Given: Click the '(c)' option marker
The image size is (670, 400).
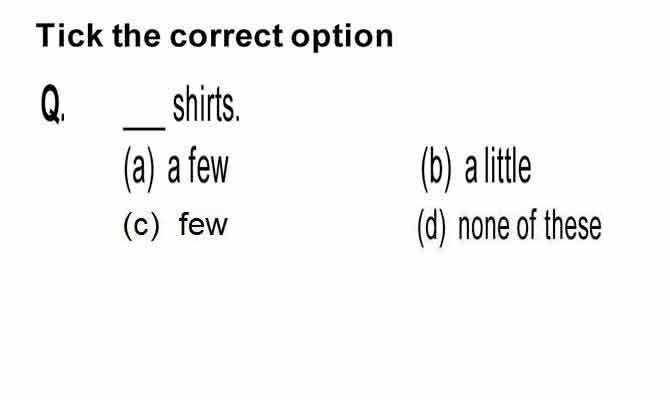Looking at the screenshot, I should [x=141, y=226].
